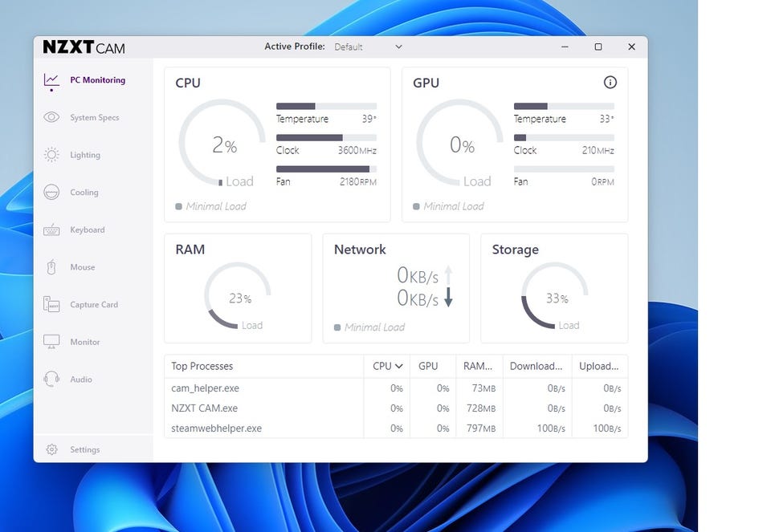Viewport: 771px width, 532px height.
Task: Click the Monitor display icon
Action: (x=51, y=341)
